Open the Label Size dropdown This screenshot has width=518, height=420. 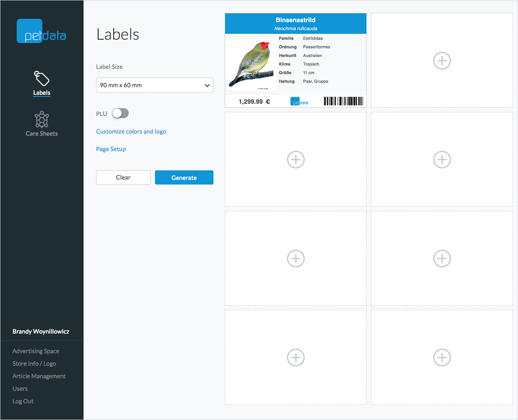tap(155, 85)
